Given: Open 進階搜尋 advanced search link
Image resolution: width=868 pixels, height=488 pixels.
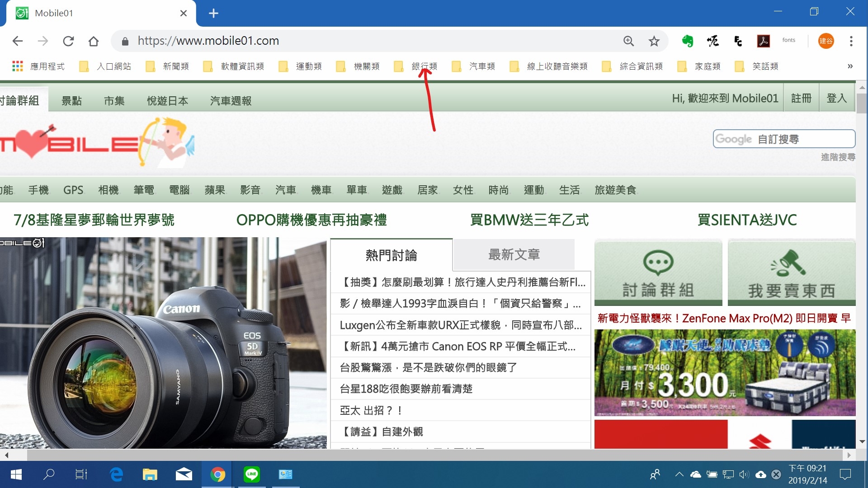Looking at the screenshot, I should pos(838,157).
